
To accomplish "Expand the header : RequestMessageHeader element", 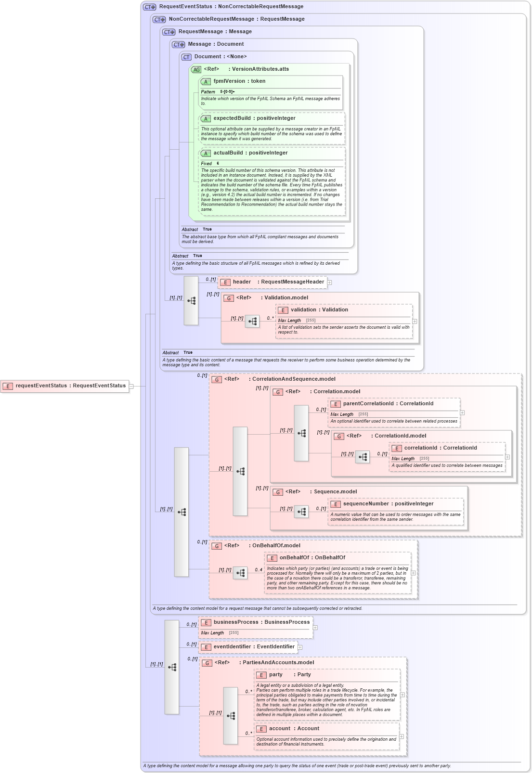I will point(329,283).
